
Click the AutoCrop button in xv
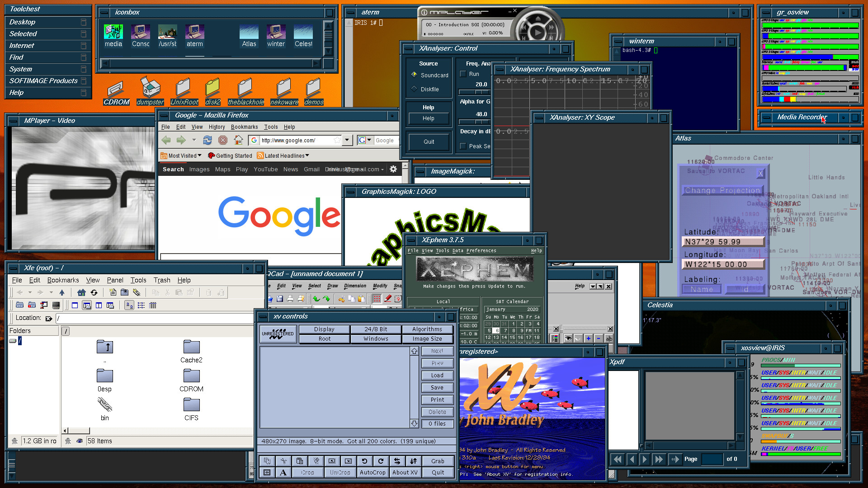[373, 473]
